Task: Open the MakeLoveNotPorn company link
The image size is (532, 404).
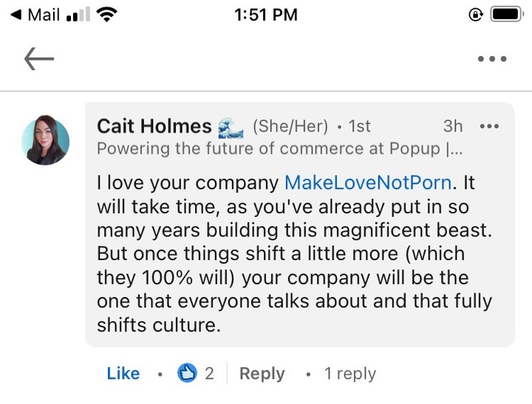Action: [367, 182]
